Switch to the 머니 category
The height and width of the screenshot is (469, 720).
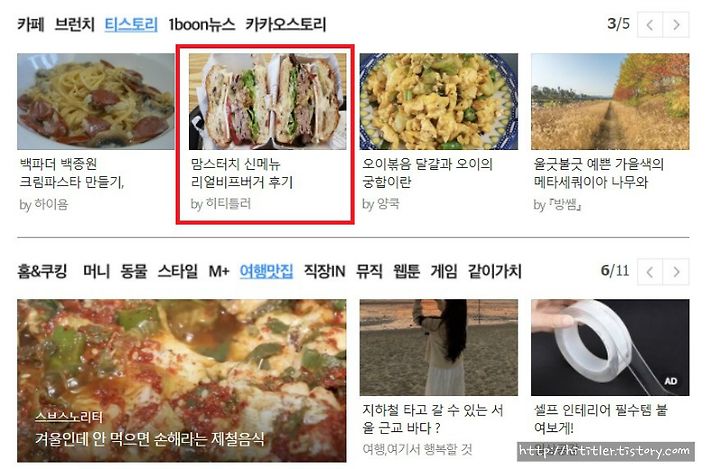[96, 271]
